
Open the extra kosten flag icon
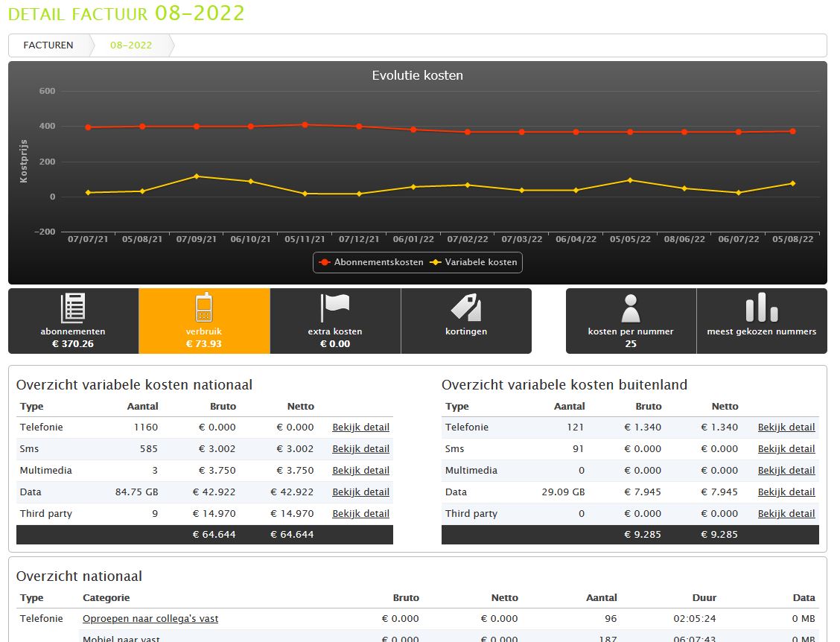point(335,308)
